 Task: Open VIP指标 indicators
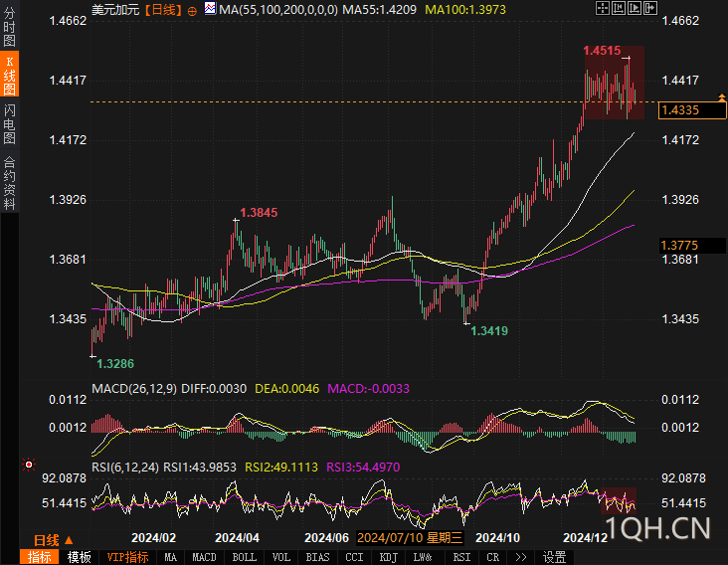[127, 557]
